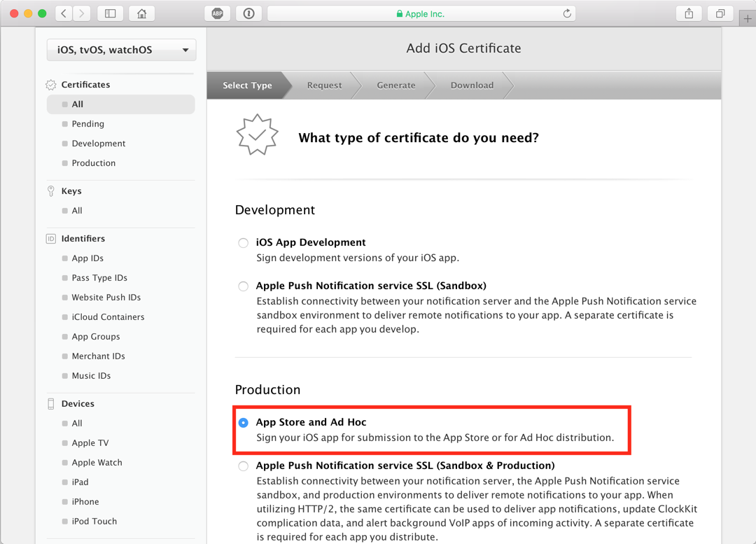Open App Groups
The image size is (756, 544).
[95, 337]
